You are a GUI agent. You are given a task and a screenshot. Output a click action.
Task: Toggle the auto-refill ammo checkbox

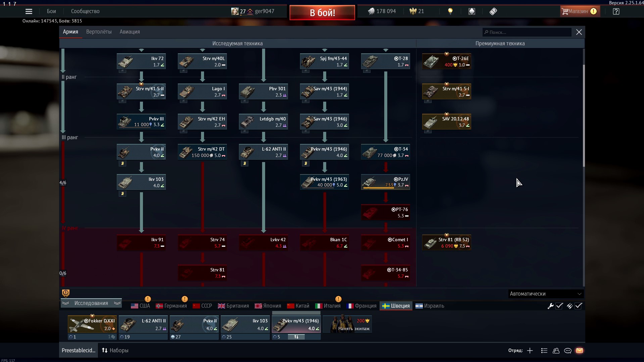[x=578, y=306]
